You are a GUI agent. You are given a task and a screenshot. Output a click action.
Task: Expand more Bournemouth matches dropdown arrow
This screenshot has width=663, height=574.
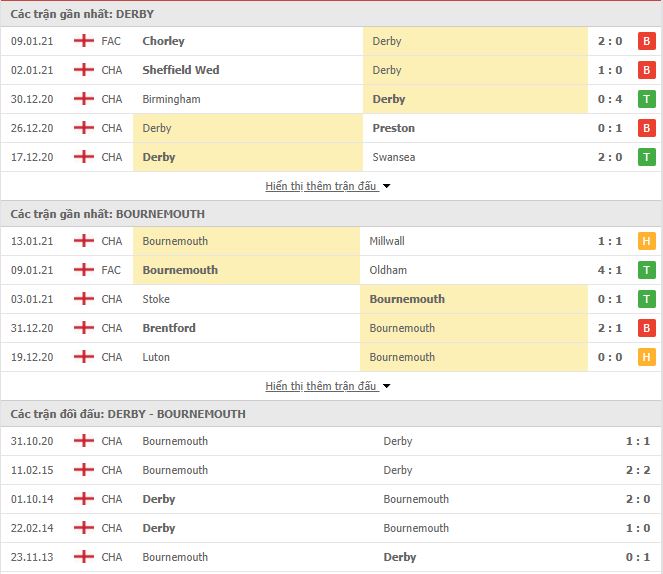pos(386,386)
